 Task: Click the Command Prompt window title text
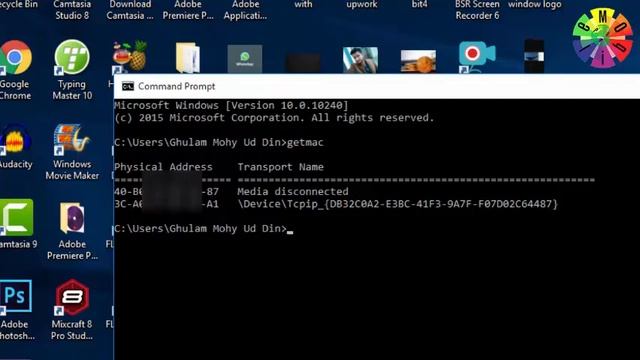[176, 86]
